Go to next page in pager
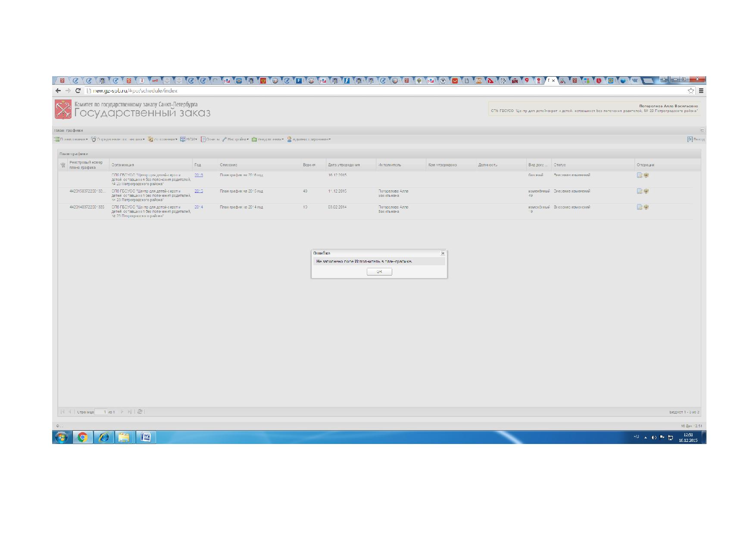 tap(122, 412)
